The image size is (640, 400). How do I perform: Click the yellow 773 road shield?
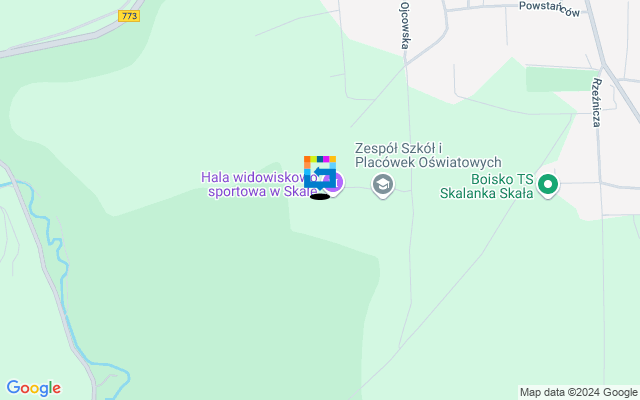129,16
